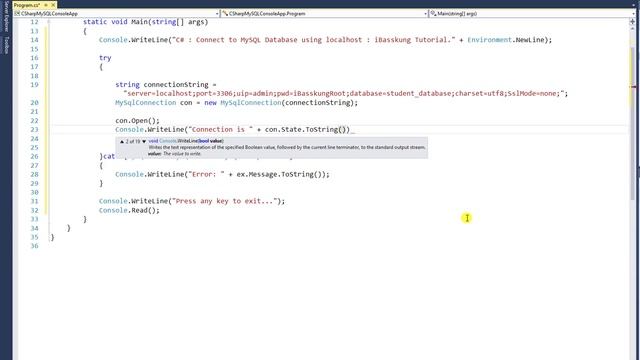This screenshot has height=360, width=640.
Task: Open the Server Explorer side tab
Action: point(6,17)
